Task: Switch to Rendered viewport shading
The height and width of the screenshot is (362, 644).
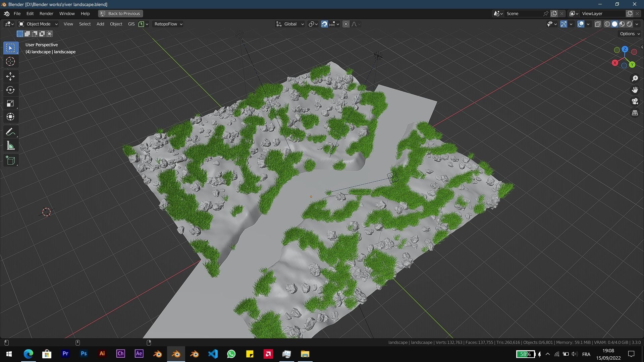Action: click(630, 24)
